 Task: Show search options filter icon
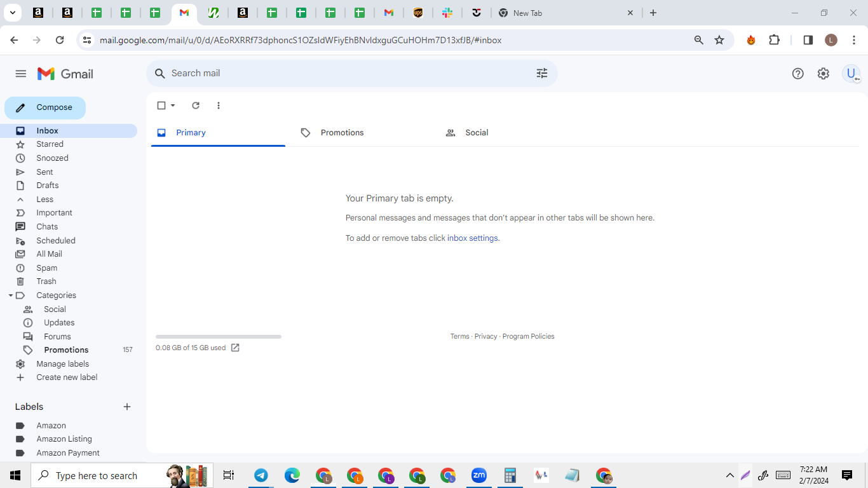(542, 73)
